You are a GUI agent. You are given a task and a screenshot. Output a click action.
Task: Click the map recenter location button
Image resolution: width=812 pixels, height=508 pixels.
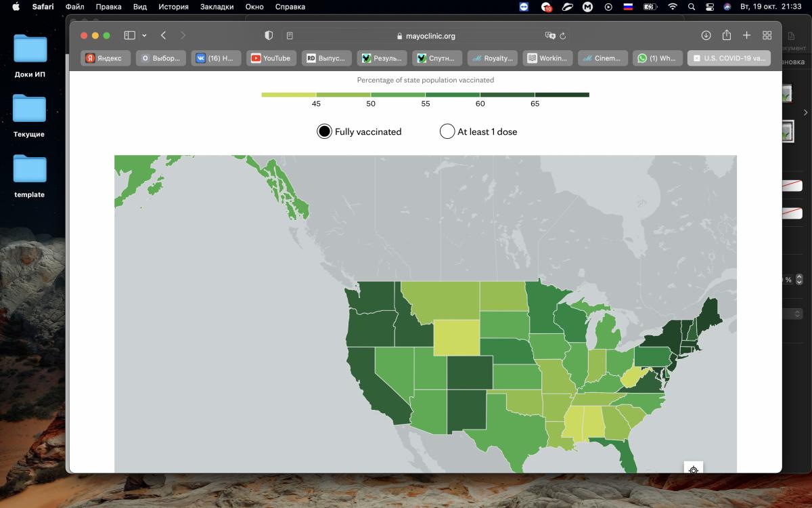693,469
